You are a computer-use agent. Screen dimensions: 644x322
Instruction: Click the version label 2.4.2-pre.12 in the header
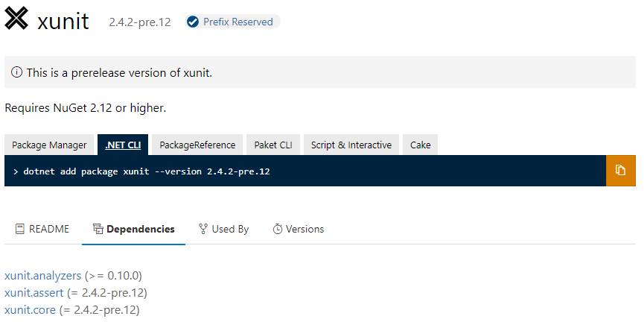[140, 22]
